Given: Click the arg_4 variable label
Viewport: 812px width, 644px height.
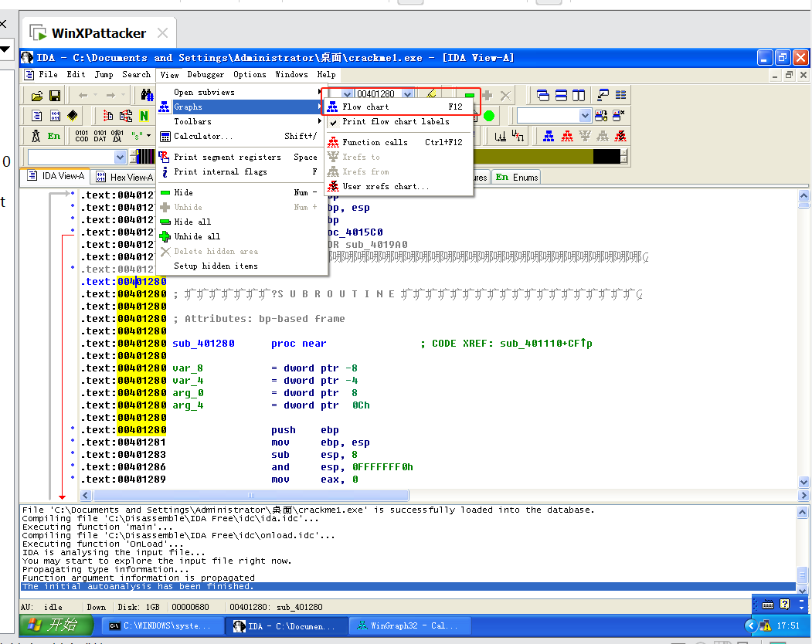Looking at the screenshot, I should pos(188,405).
